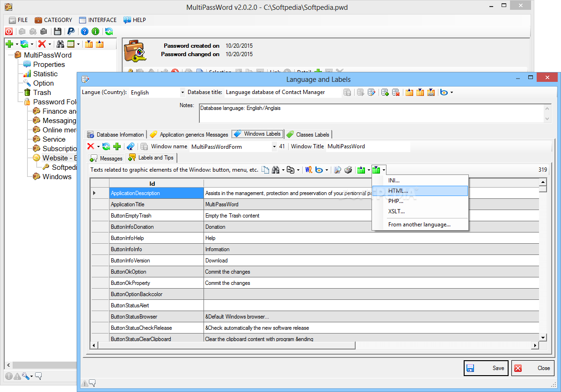Click the green information icon
Image resolution: width=561 pixels, height=392 pixels.
(95, 31)
